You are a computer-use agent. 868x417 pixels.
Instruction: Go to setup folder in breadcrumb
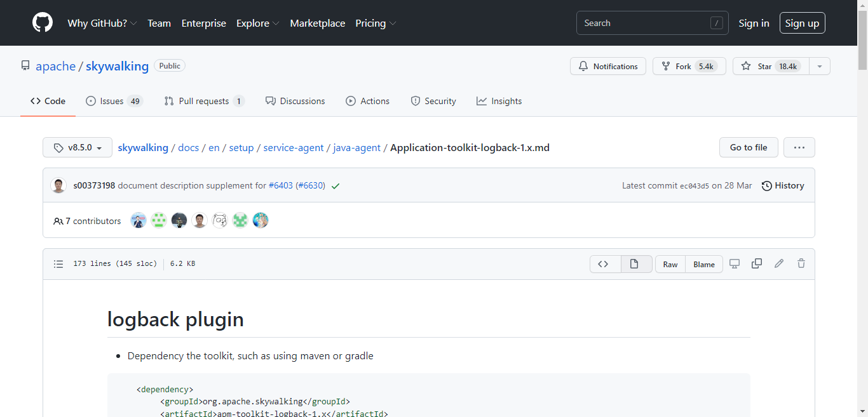[x=241, y=147]
